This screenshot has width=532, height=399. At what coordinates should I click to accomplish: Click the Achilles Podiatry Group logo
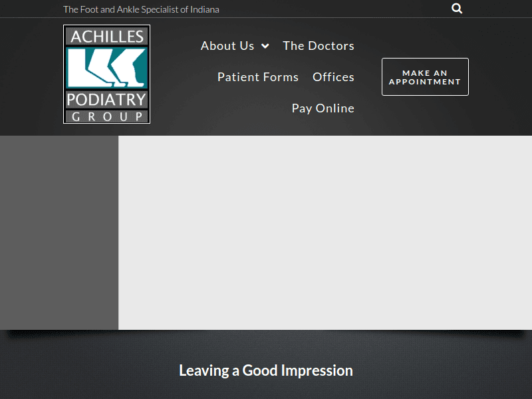[x=106, y=74]
